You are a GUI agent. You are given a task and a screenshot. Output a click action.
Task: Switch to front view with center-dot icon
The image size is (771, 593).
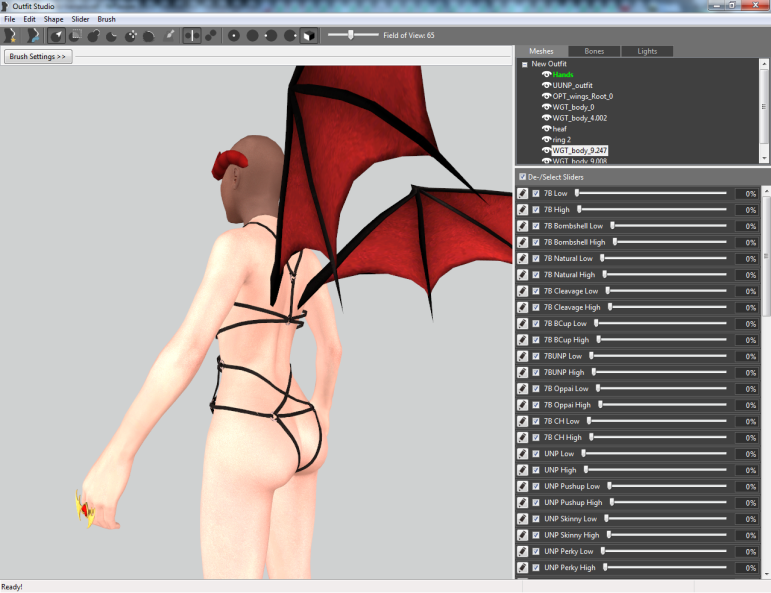pyautogui.click(x=234, y=35)
